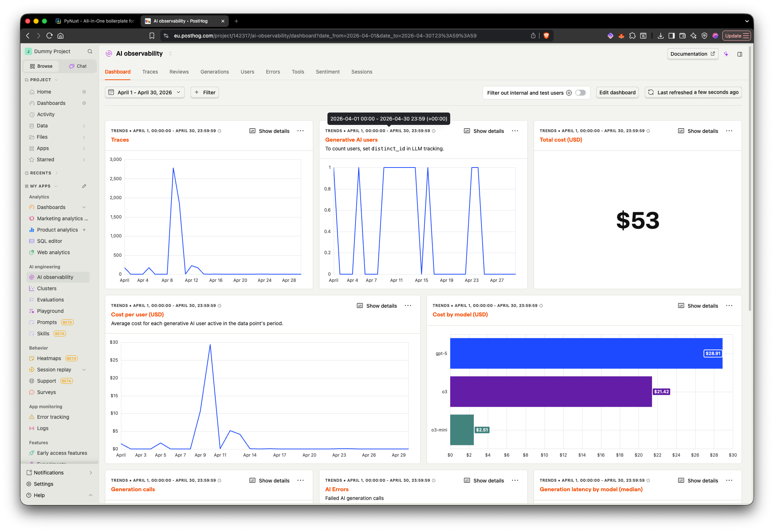The width and height of the screenshot is (774, 532).
Task: Open Web analytics in the sidebar
Action: click(x=54, y=252)
